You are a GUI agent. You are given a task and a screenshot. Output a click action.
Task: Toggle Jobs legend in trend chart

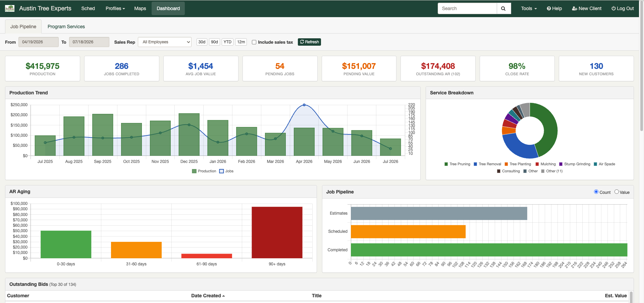tap(226, 171)
